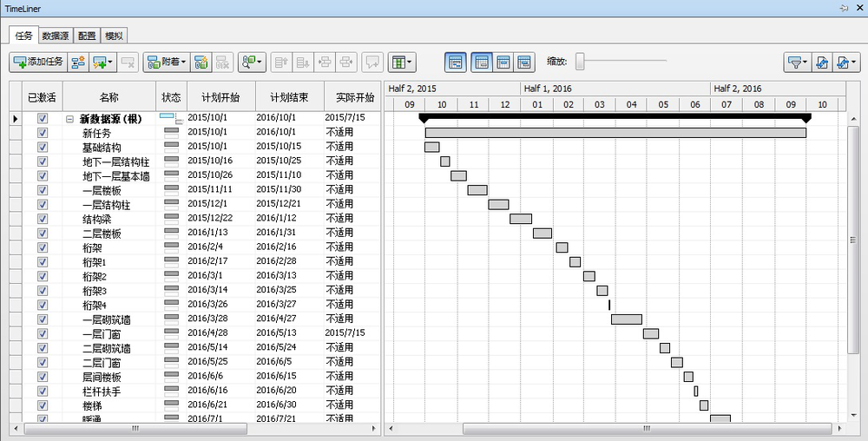Image resolution: width=868 pixels, height=441 pixels.
Task: Open the export schedule dropdown
Action: [x=846, y=63]
